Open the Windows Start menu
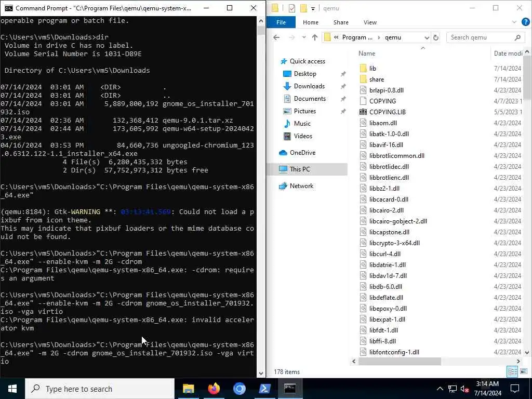The width and height of the screenshot is (532, 399). [x=12, y=389]
